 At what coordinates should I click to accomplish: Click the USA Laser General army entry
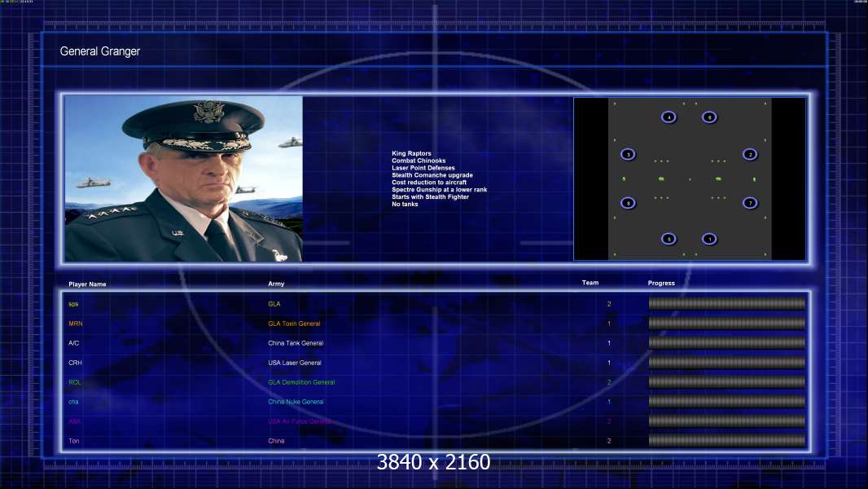[x=295, y=363]
